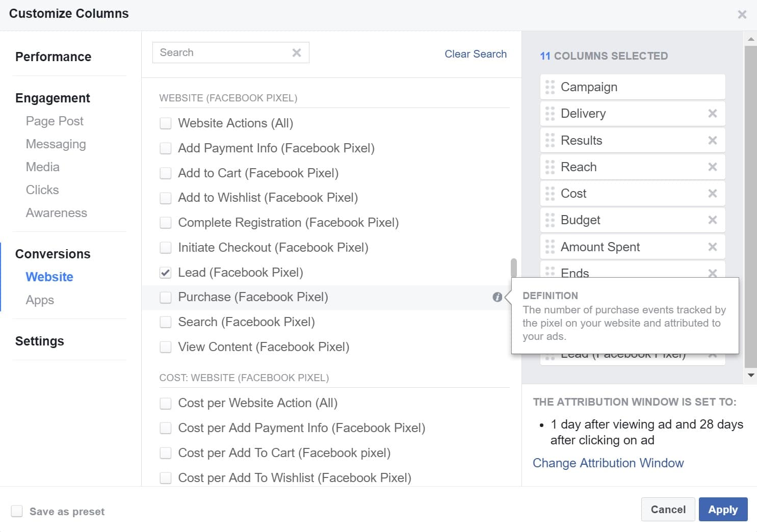Apply the column changes
This screenshot has height=532, width=757.
(723, 509)
